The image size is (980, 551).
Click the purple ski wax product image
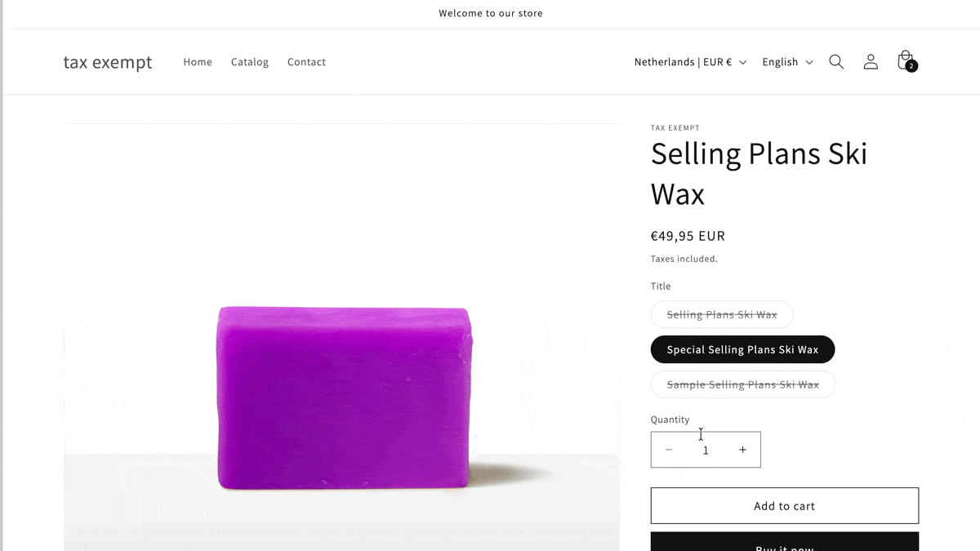tap(343, 398)
